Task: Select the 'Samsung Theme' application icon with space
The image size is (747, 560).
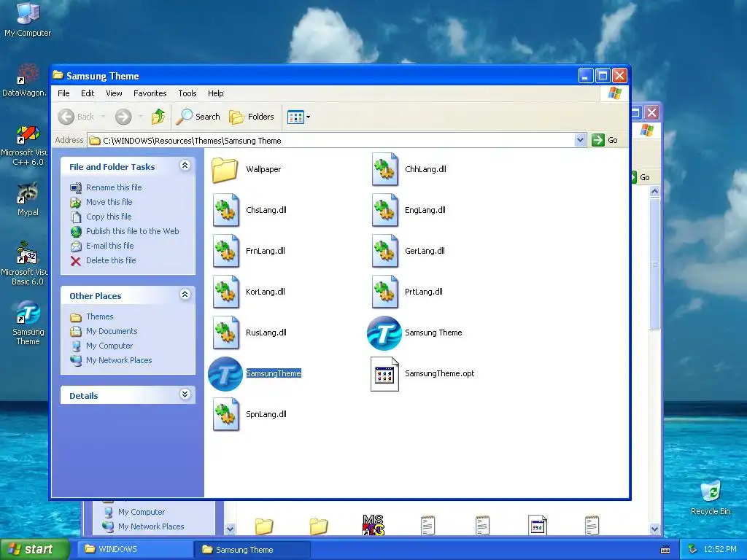Action: tap(384, 332)
